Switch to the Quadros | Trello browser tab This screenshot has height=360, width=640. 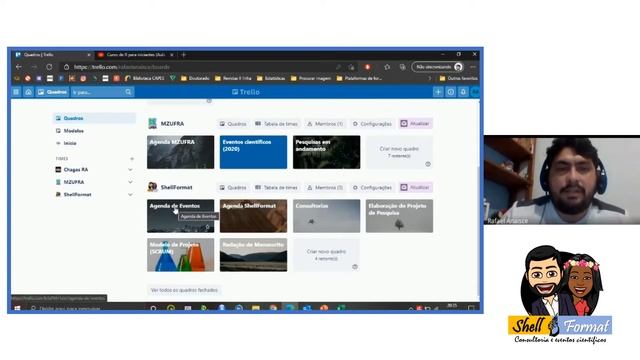(x=52, y=55)
